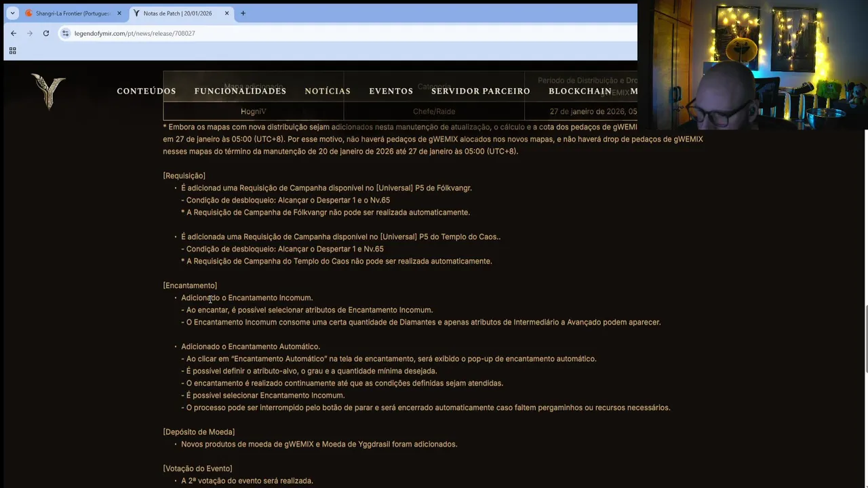Click the P5 de Fólkvangr requisition line

326,188
